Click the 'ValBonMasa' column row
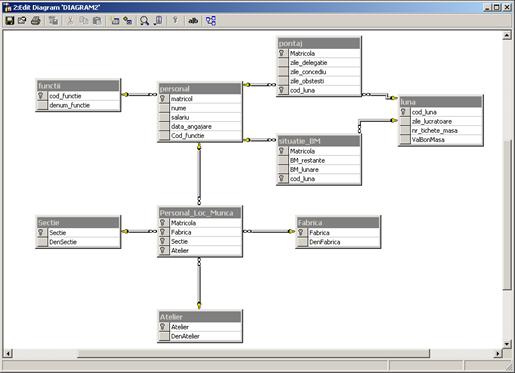The width and height of the screenshot is (515, 373). [441, 140]
